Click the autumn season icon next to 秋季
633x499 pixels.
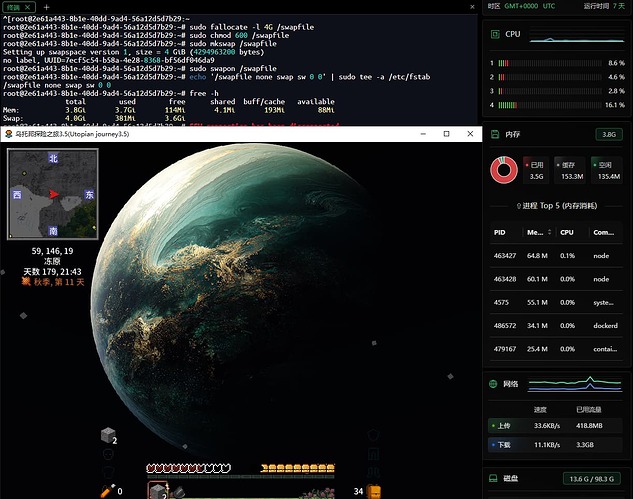pos(26,281)
